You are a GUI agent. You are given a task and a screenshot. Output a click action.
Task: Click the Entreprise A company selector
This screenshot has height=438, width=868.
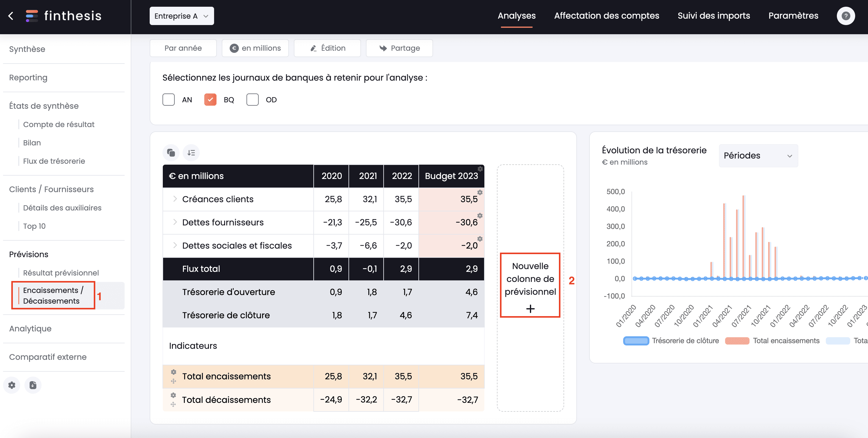tap(181, 16)
